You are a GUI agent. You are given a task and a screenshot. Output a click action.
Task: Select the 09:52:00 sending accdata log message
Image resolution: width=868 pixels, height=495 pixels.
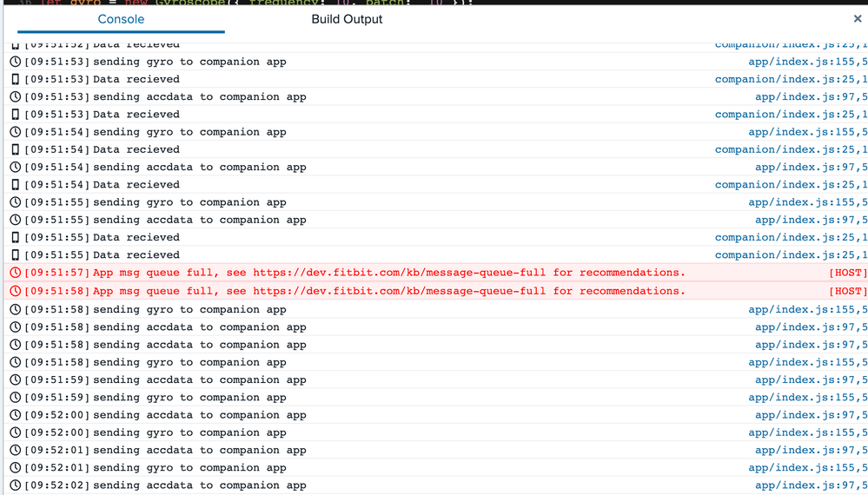tap(200, 415)
